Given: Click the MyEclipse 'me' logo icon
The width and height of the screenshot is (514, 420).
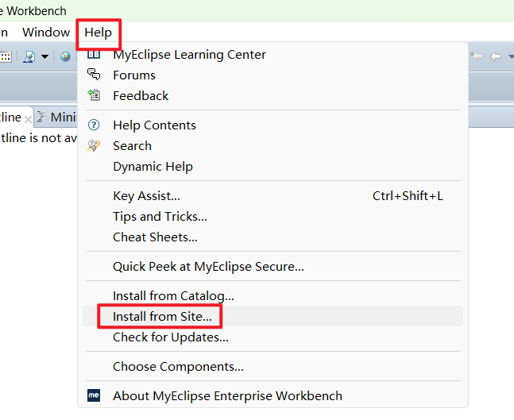Looking at the screenshot, I should pyautogui.click(x=94, y=395).
